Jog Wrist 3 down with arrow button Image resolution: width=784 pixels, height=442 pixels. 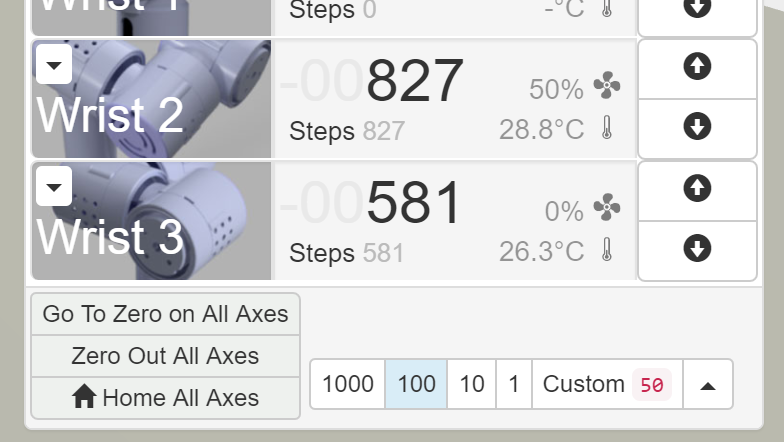pyautogui.click(x=698, y=251)
